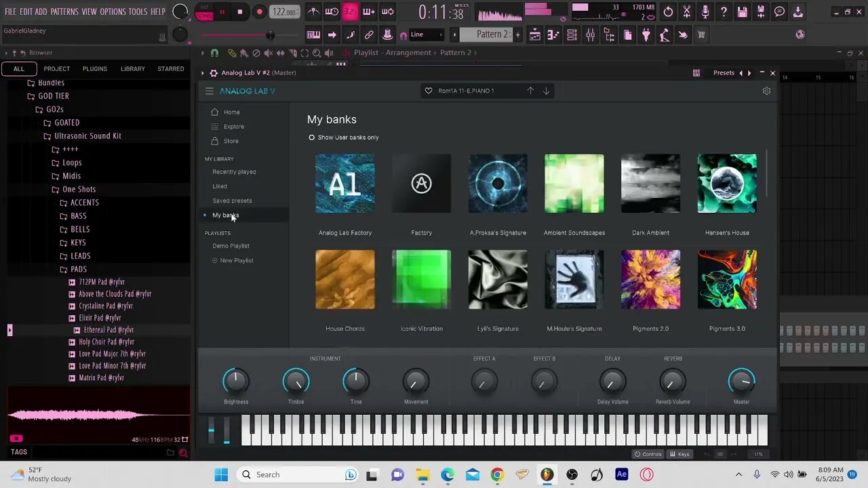868x488 pixels.
Task: Adjust the Brightness knob
Action: click(236, 382)
